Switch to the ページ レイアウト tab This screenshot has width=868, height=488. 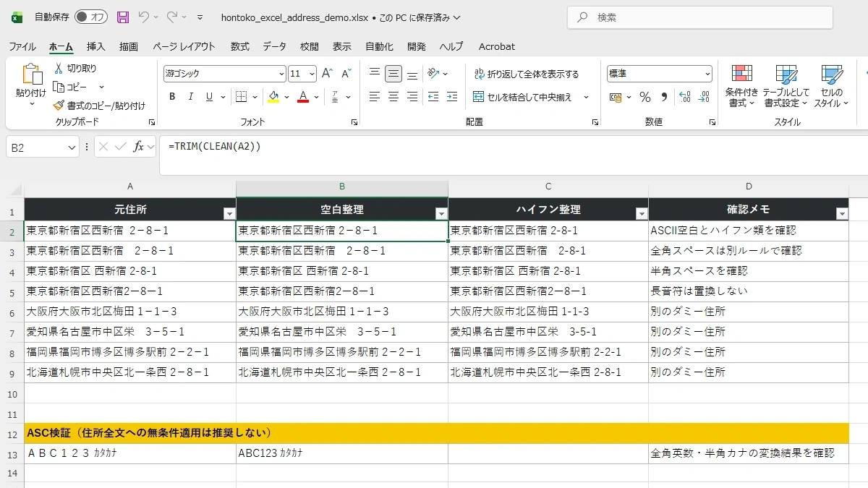pos(184,46)
